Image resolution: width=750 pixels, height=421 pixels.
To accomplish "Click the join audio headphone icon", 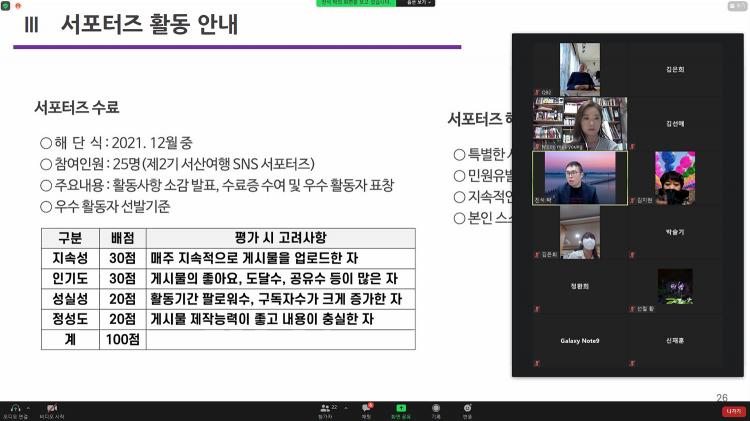I will pos(16,407).
